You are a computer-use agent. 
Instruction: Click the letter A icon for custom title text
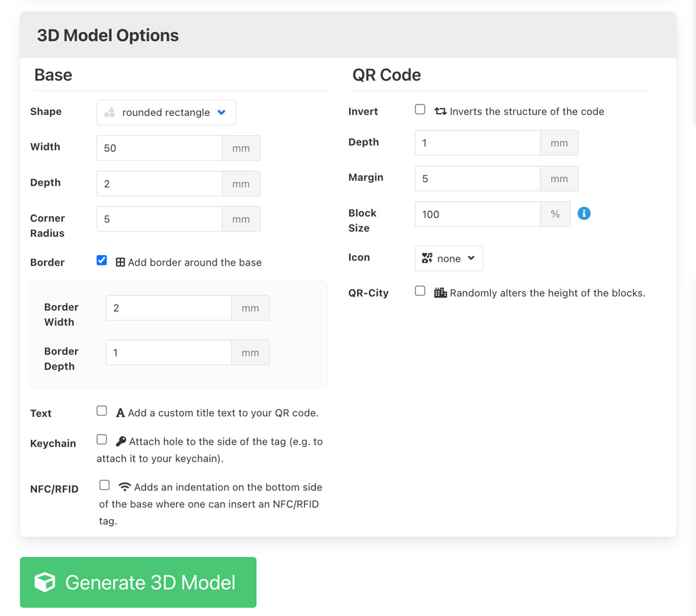(120, 412)
